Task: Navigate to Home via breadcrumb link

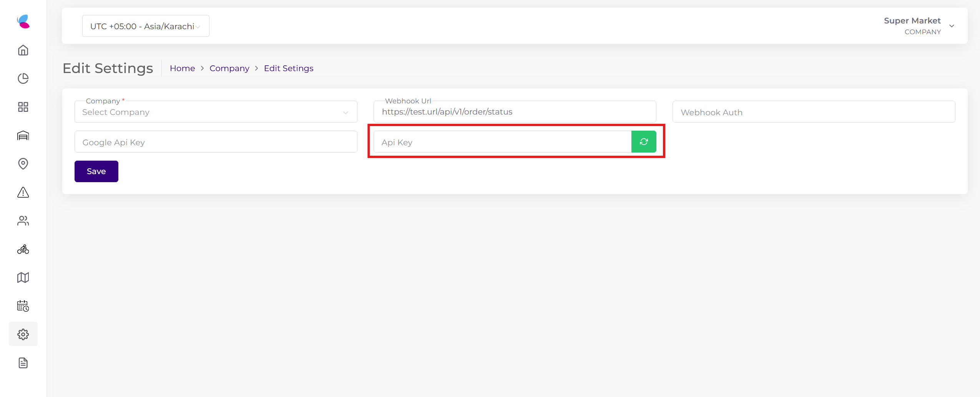Action: click(182, 68)
